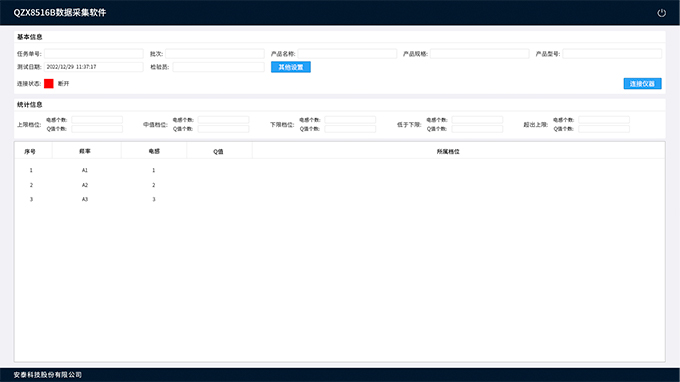
Task: Click the Q值 column header
Action: click(x=218, y=151)
